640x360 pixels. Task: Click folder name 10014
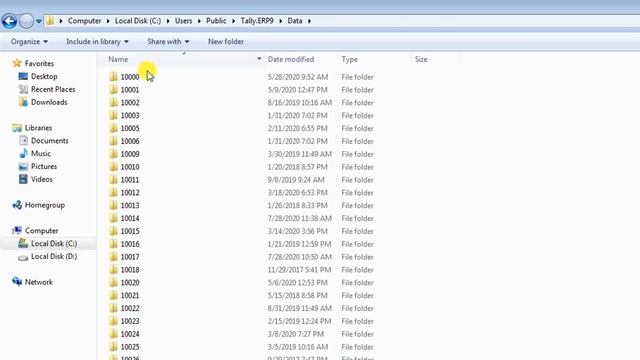[130, 218]
